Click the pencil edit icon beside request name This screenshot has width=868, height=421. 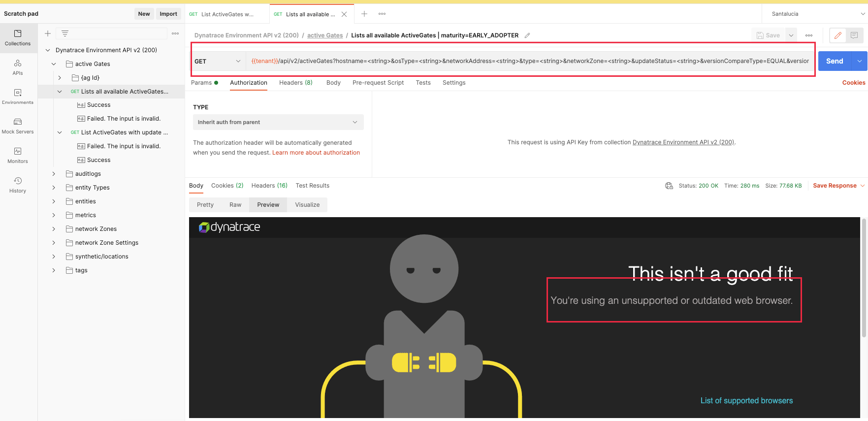[x=527, y=35]
